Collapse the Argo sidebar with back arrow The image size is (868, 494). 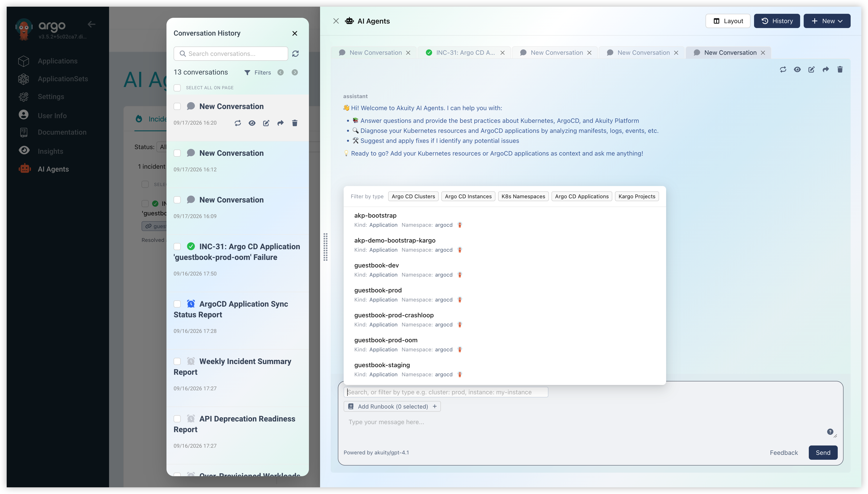click(x=91, y=24)
